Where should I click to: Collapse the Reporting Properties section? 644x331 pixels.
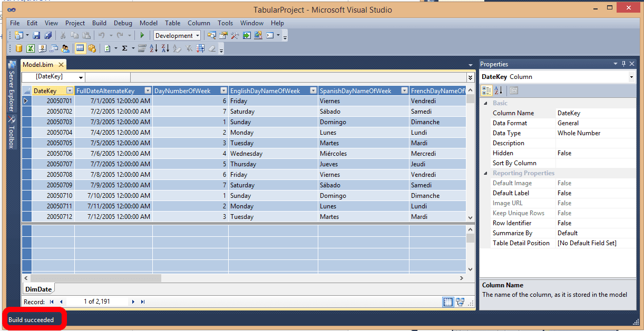[485, 173]
